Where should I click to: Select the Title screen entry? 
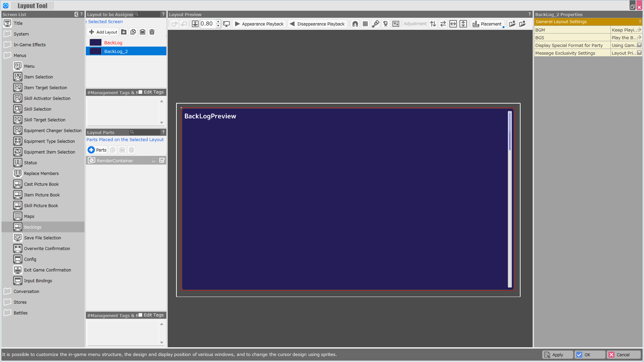(x=43, y=23)
